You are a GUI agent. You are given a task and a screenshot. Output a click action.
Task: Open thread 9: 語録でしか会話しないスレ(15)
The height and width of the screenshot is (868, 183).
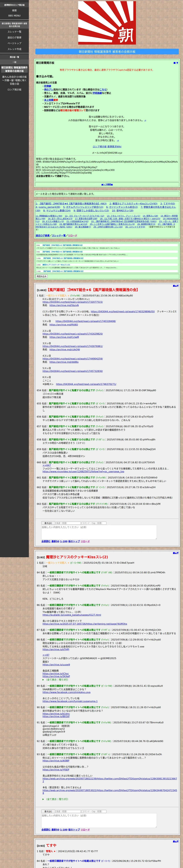pyautogui.click(x=91, y=211)
